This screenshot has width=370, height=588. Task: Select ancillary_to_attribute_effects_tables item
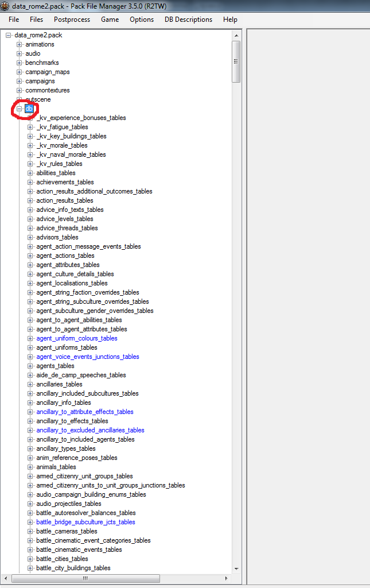pos(85,412)
